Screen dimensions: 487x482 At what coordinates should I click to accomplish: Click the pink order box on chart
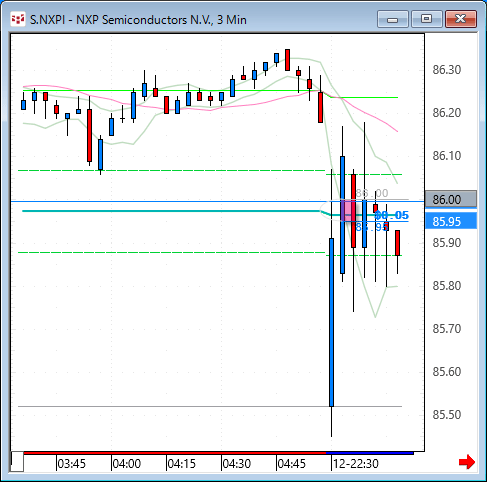348,210
